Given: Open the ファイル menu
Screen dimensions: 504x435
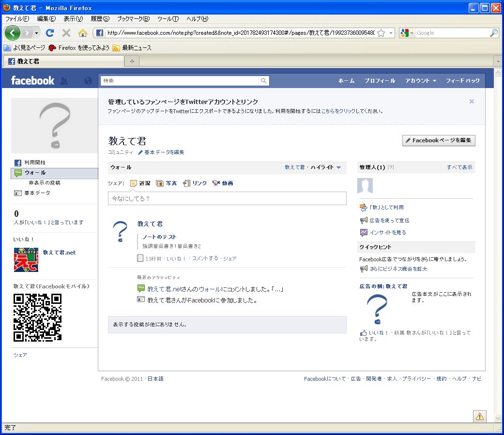Looking at the screenshot, I should (x=17, y=19).
